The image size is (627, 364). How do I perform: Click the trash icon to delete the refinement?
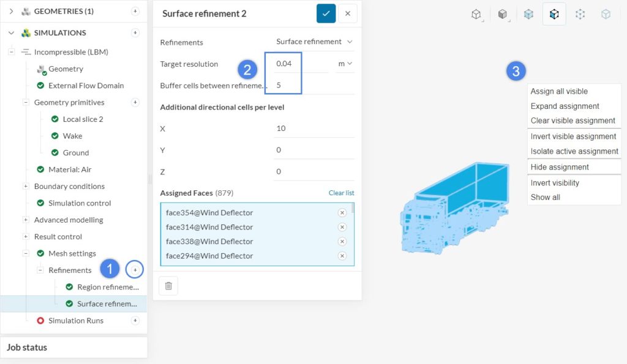tap(168, 285)
